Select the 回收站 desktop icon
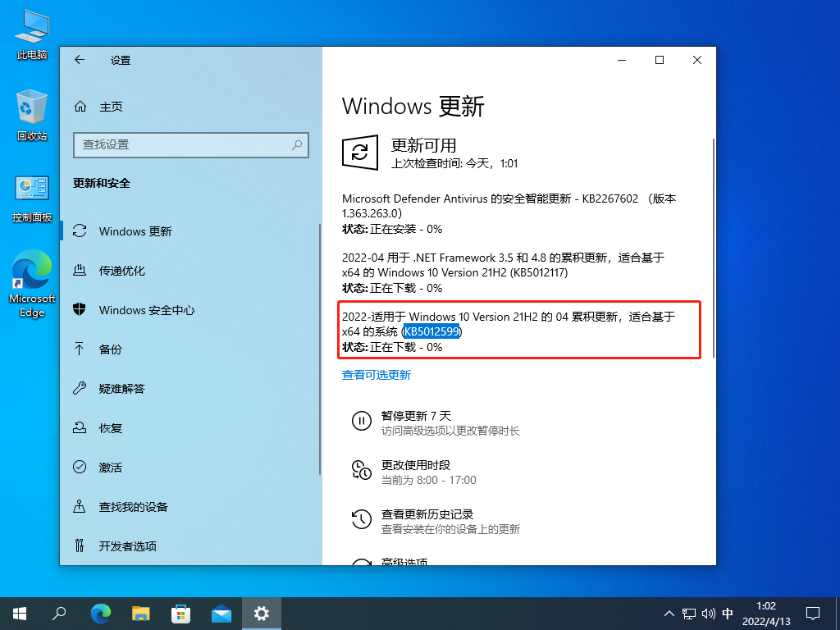This screenshot has height=630, width=840. pos(32,116)
